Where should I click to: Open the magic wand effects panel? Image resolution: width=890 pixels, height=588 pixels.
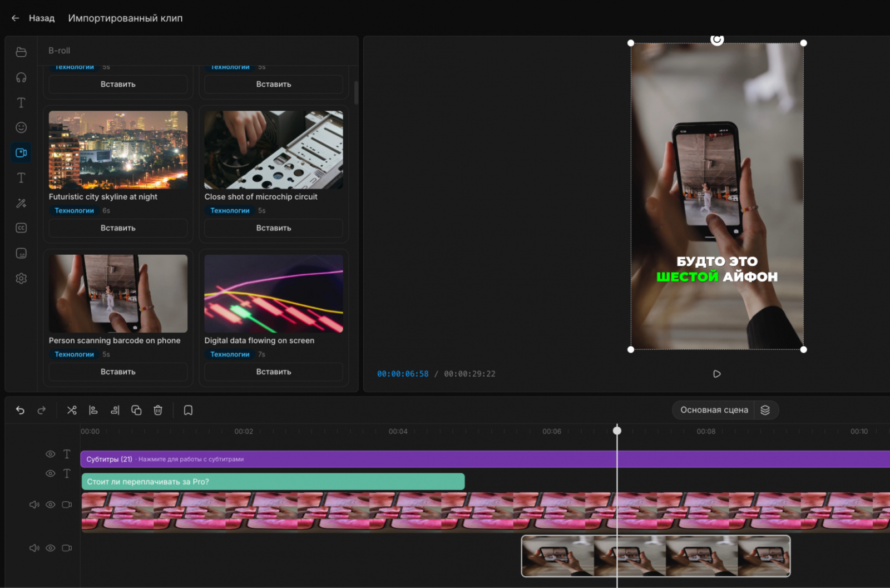pos(21,203)
